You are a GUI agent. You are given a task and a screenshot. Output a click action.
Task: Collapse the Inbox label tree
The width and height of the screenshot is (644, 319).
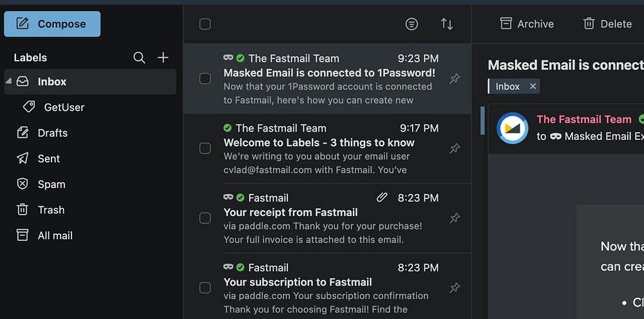9,81
